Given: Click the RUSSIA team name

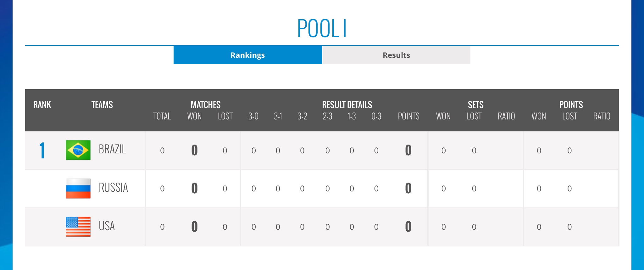Looking at the screenshot, I should [113, 188].
